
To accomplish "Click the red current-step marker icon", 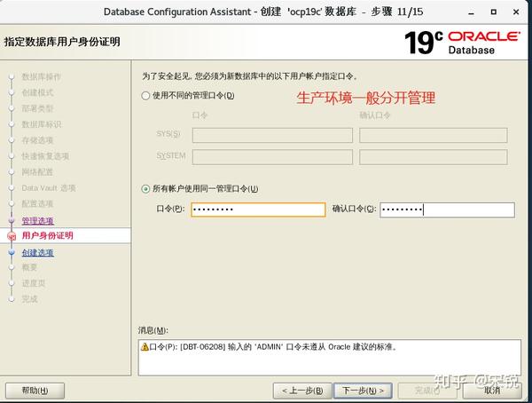I will [x=12, y=236].
